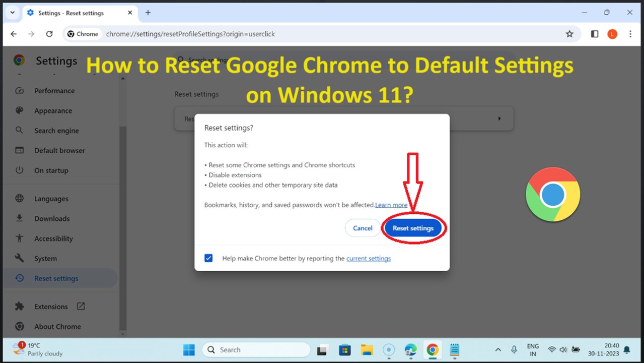
Task: Open Microsoft Store from taskbar
Action: pos(345,350)
